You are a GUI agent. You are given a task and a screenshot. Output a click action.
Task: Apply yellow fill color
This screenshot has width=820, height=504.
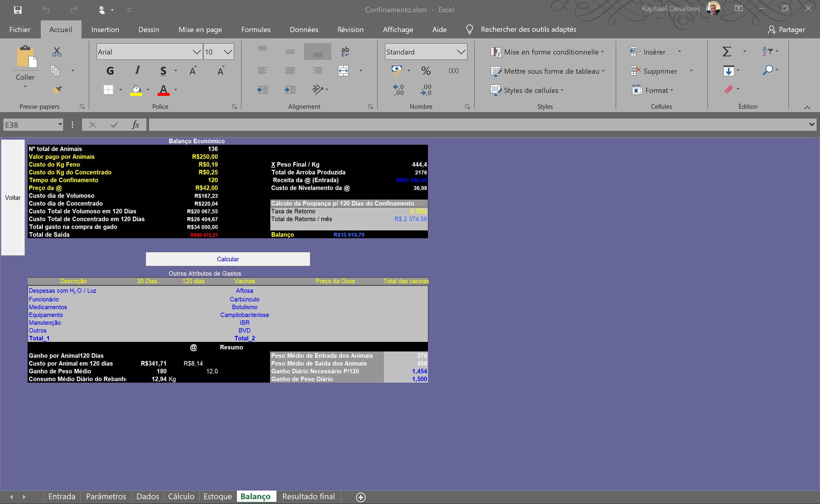[136, 90]
